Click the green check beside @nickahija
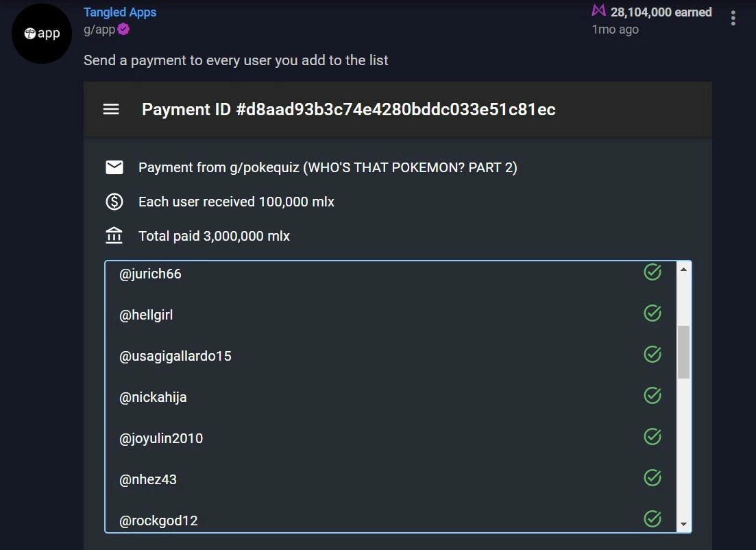The image size is (756, 550). coord(653,396)
